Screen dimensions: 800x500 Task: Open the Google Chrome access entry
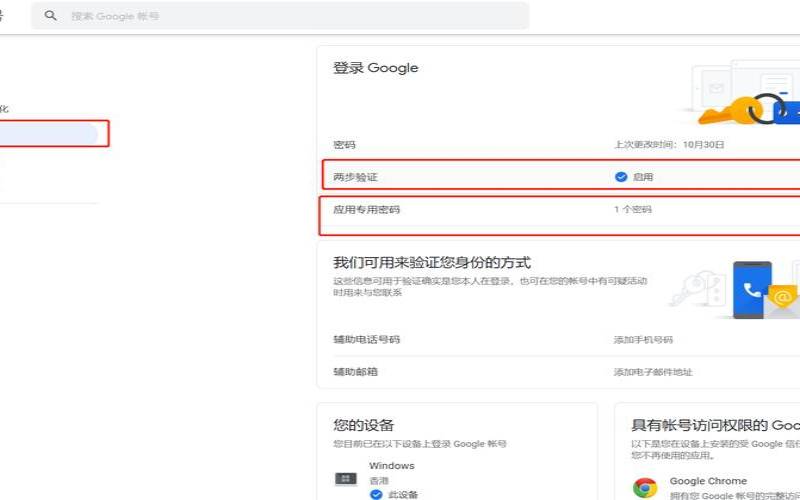pyautogui.click(x=708, y=481)
